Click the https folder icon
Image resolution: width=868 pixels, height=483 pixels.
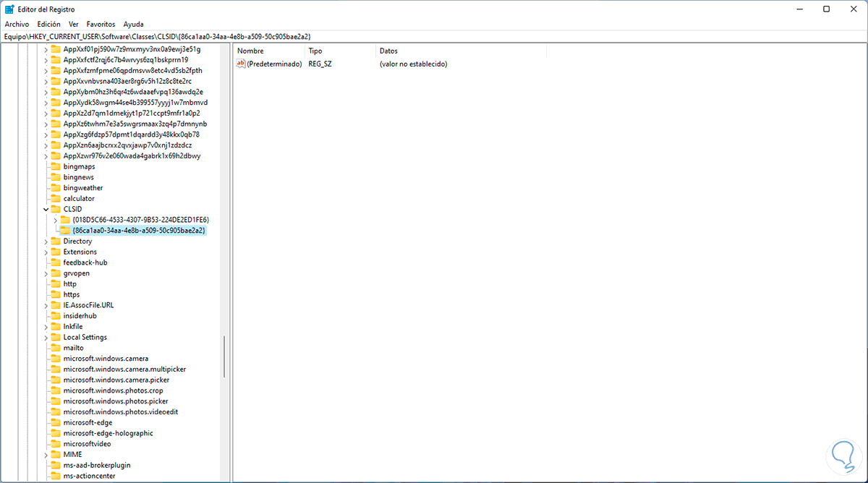(x=56, y=295)
